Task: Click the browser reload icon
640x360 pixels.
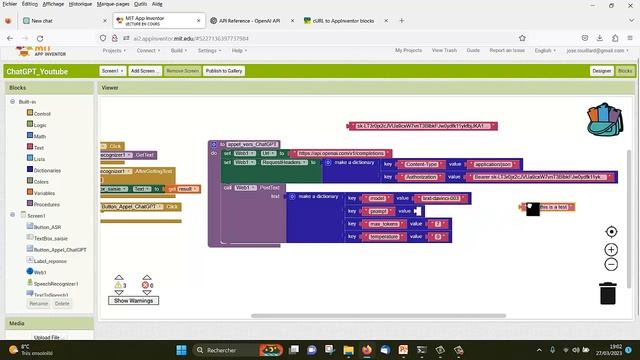Action: tap(40, 38)
